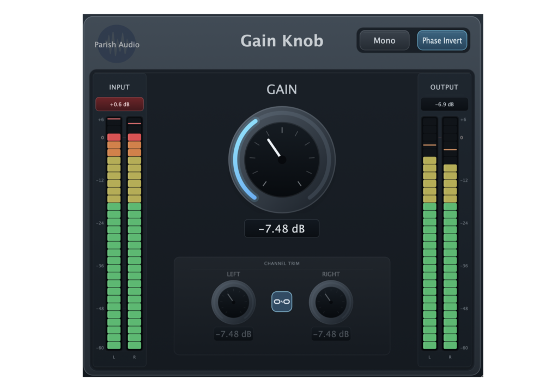Click the input left channel meter bar
558x392 pixels.
tap(114, 234)
